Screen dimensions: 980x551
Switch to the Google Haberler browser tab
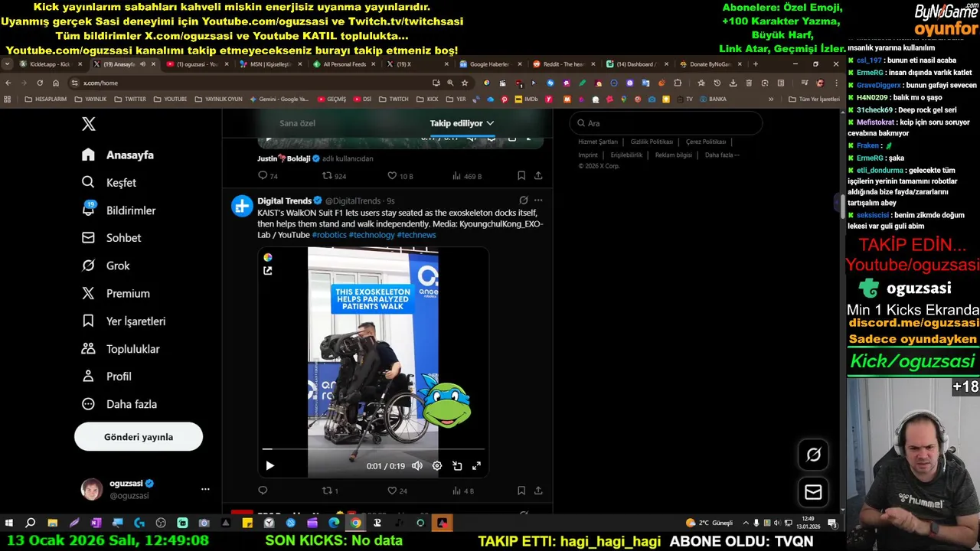coord(488,64)
